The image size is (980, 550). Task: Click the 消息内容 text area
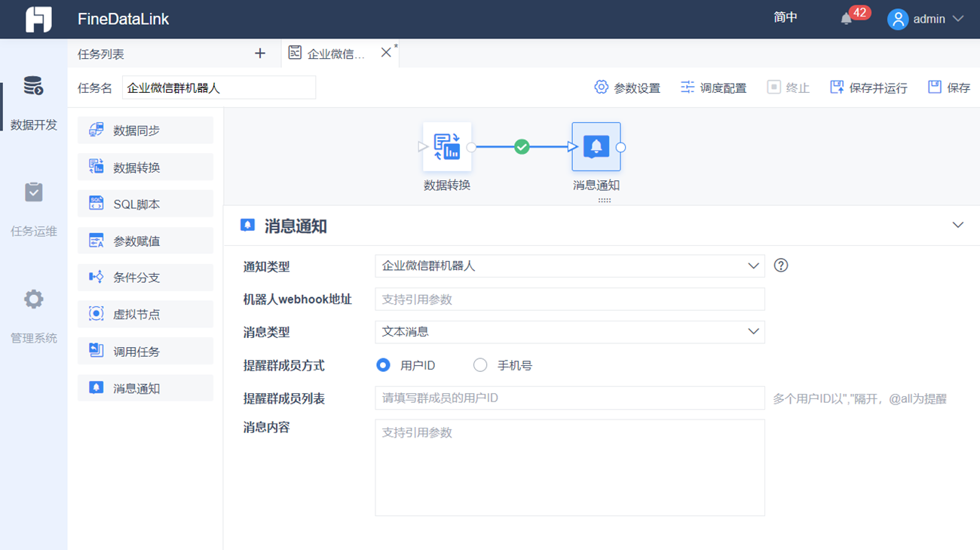(570, 468)
